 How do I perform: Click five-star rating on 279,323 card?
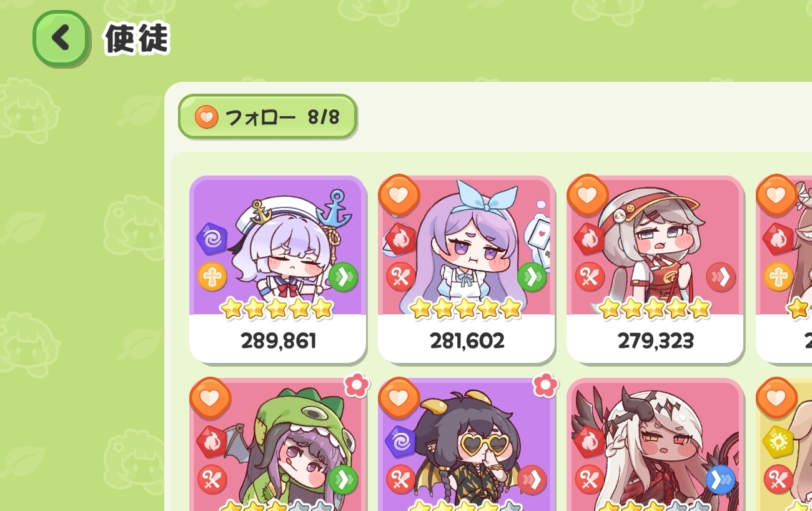coord(655,307)
